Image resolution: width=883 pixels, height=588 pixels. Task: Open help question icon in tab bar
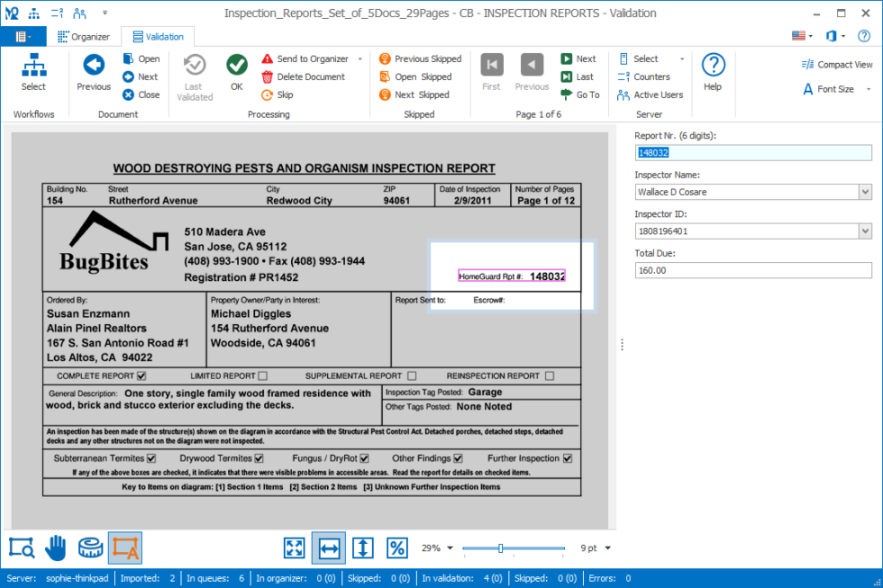(864, 36)
